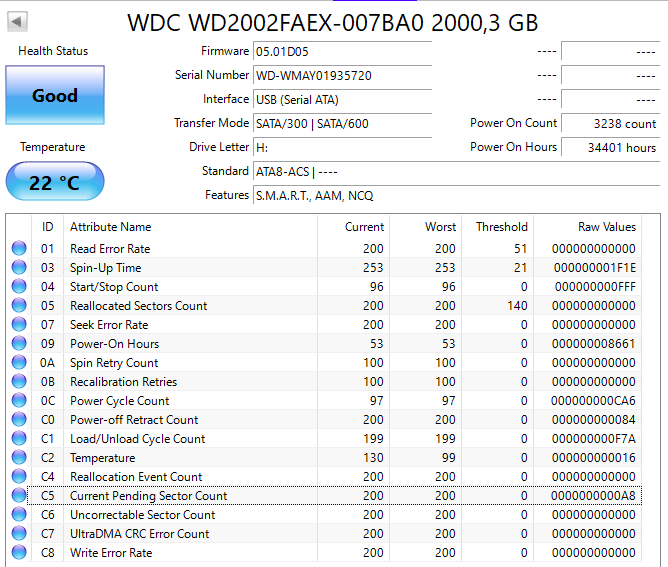The image size is (668, 567).
Task: Click the status orb for Write Error Rate
Action: pos(19,553)
